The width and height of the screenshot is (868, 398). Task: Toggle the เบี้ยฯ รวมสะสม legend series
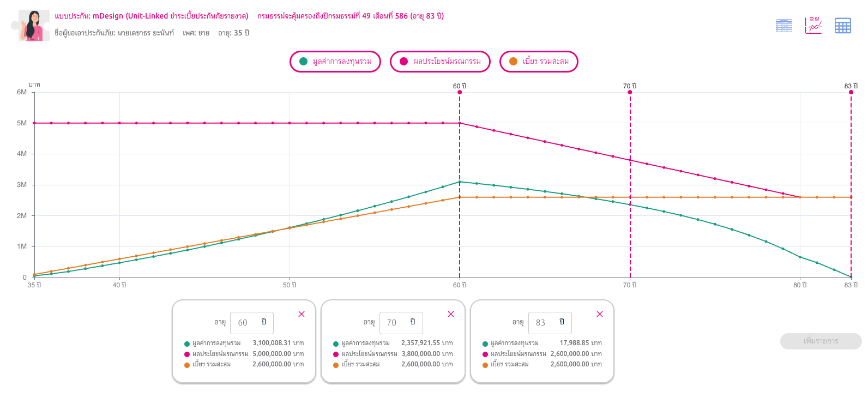[x=539, y=62]
